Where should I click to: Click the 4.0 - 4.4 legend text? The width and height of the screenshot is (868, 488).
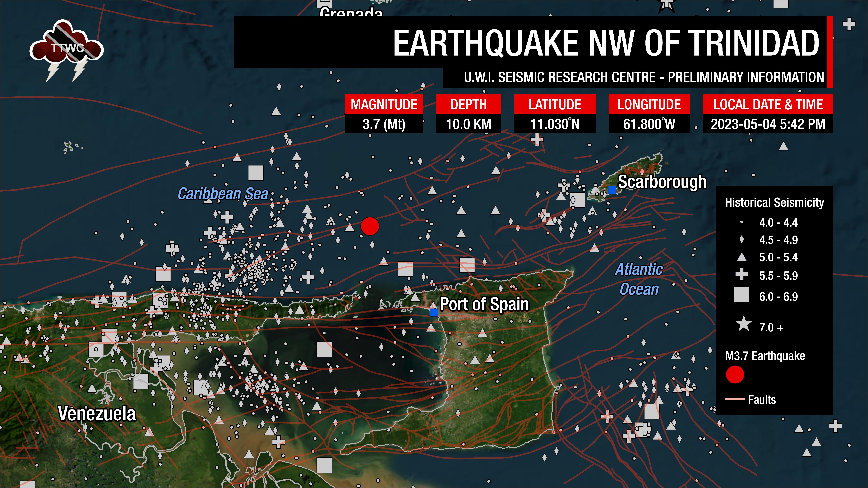pyautogui.click(x=778, y=223)
